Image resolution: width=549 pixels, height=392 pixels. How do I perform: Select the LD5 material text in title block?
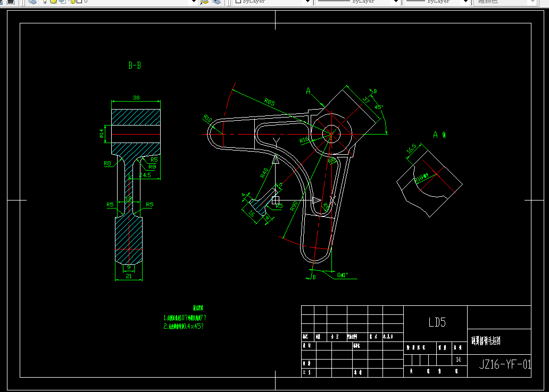pos(437,322)
